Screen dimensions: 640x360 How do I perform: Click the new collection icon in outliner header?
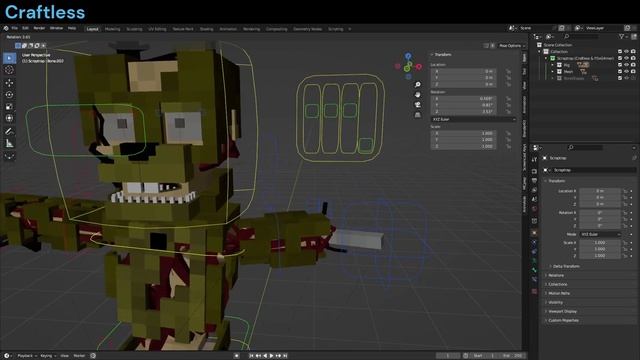(x=634, y=37)
